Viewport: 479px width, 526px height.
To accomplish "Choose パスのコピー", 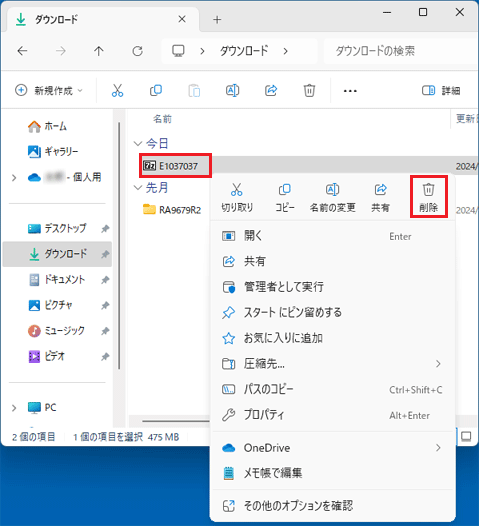I will point(332,389).
